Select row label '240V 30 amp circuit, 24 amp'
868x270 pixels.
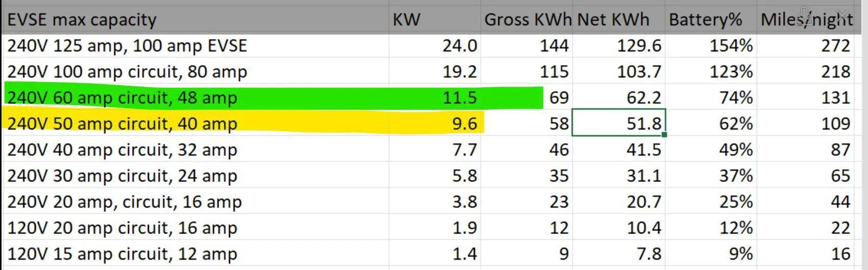[122, 176]
